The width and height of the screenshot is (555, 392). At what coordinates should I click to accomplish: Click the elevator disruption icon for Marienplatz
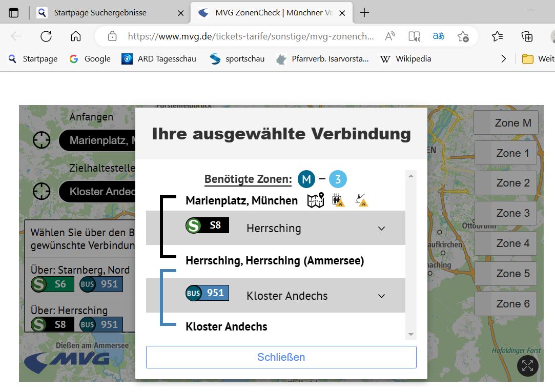tap(338, 200)
